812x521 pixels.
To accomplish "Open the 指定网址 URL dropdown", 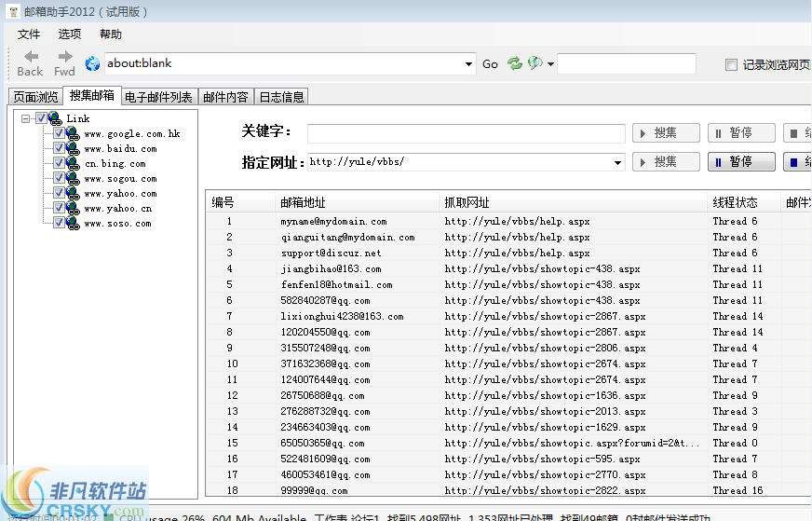I will pyautogui.click(x=617, y=163).
